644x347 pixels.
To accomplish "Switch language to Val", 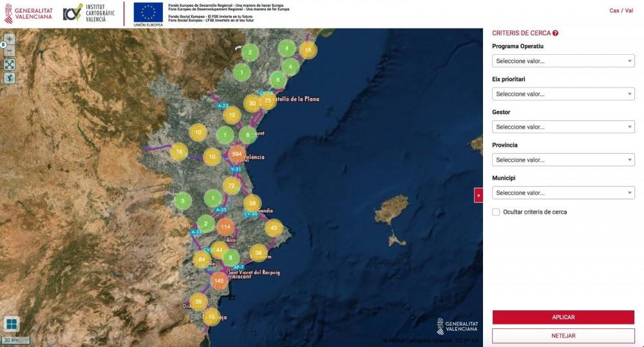I will tap(629, 10).
